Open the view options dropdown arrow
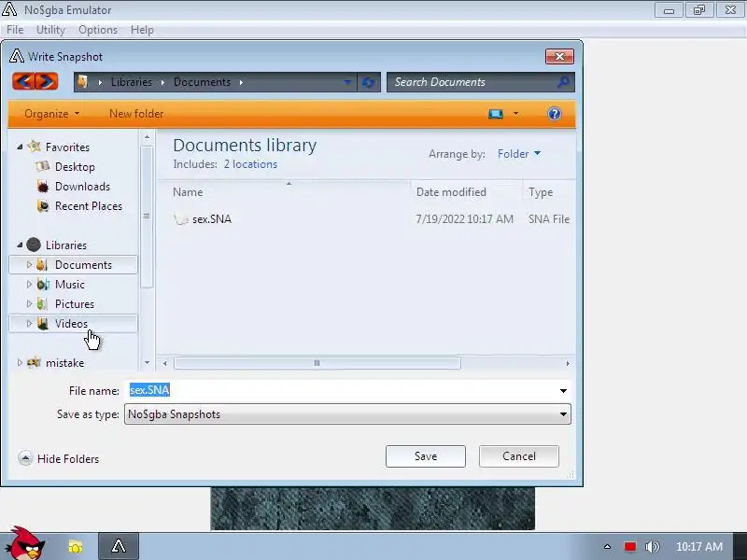This screenshot has height=560, width=747. point(515,114)
